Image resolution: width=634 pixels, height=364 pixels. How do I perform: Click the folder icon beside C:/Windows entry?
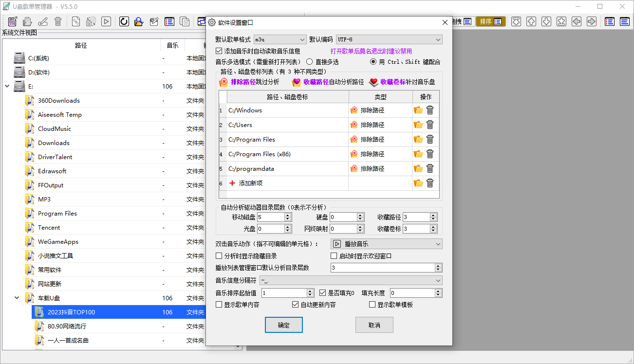click(418, 110)
